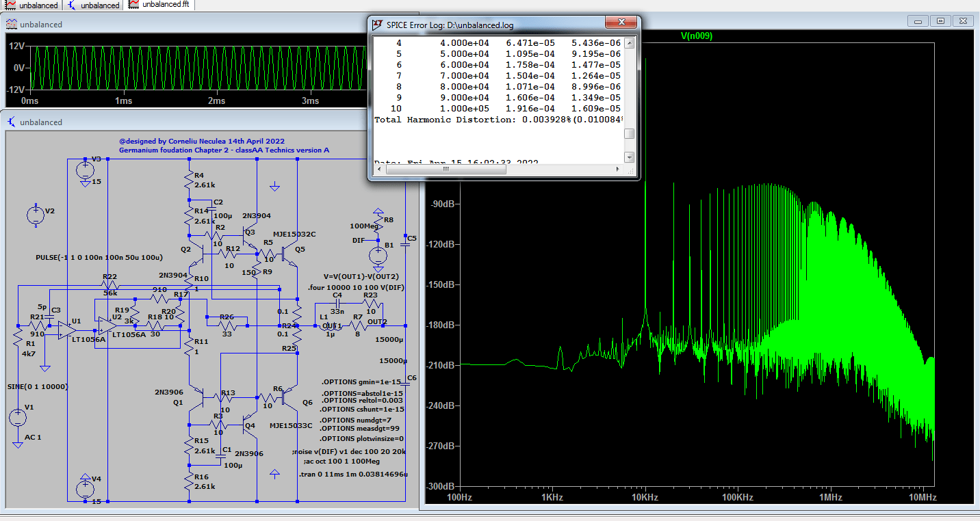Viewport: 980px width, 521px height.
Task: Click the .OPTIONS numdgt=7 directive
Action: point(356,419)
